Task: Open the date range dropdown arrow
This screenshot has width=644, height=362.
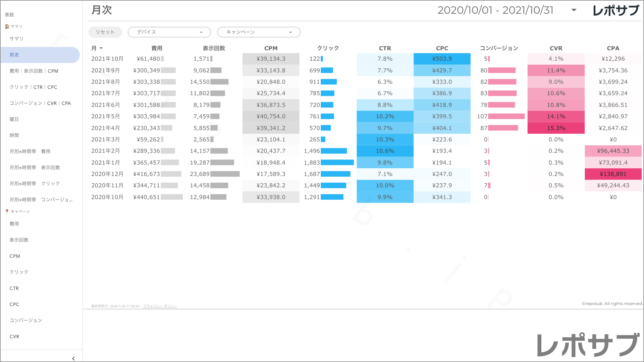Action: [574, 10]
